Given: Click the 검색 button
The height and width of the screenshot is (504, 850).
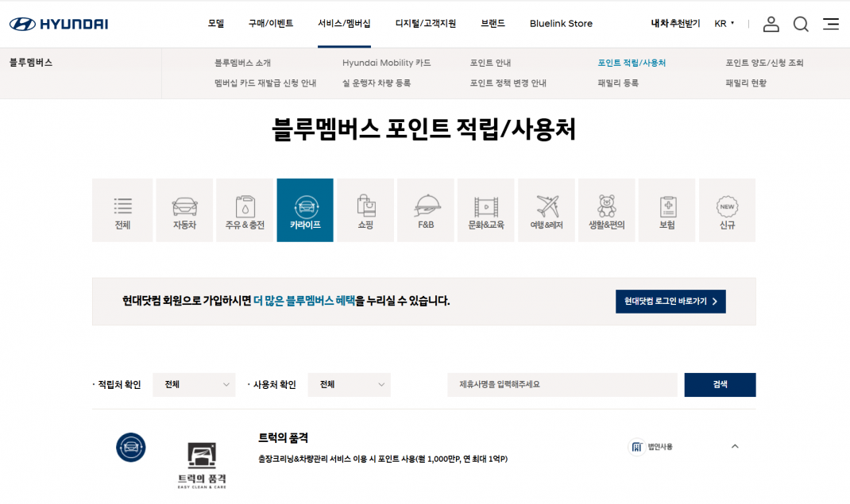Looking at the screenshot, I should pyautogui.click(x=720, y=385).
